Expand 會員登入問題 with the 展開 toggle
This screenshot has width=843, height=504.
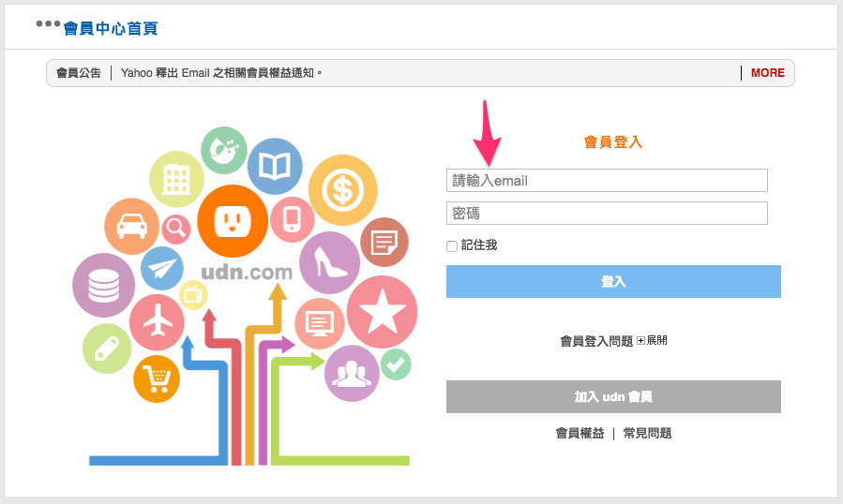coord(652,341)
